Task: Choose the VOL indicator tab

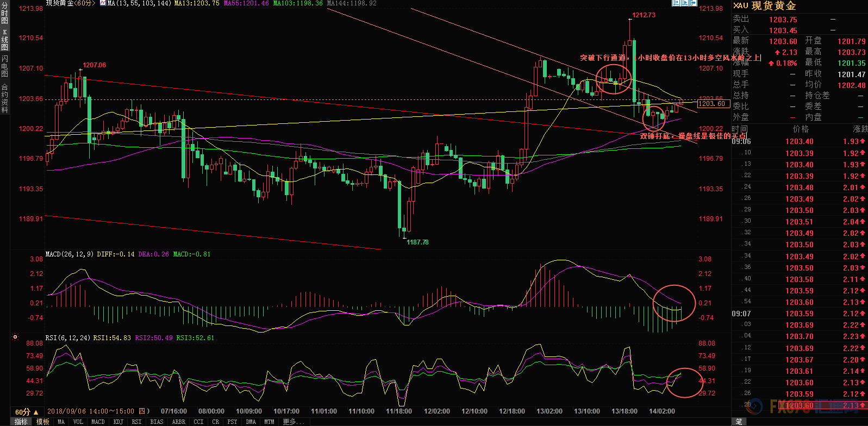Action: 78,422
